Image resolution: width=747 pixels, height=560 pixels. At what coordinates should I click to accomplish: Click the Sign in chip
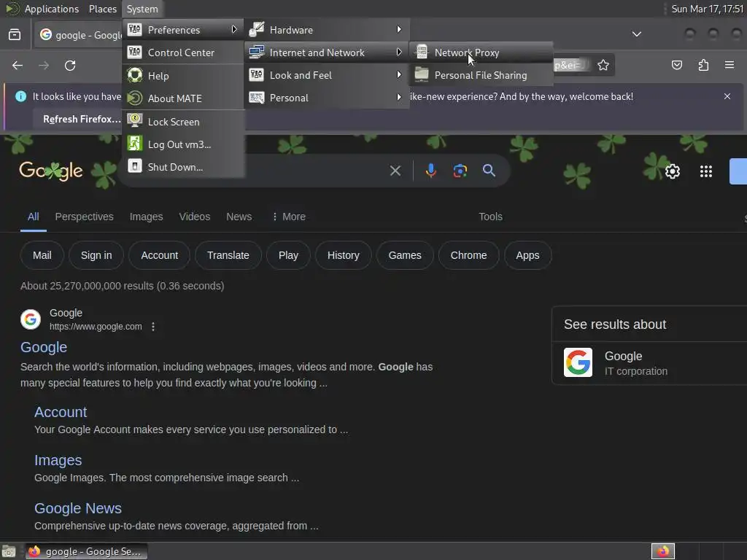click(x=96, y=255)
